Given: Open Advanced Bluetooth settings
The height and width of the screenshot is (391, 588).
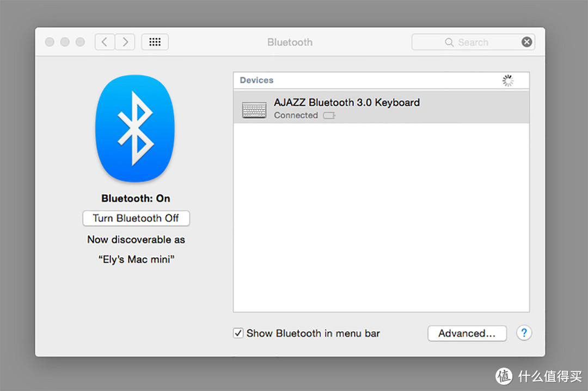Looking at the screenshot, I should tap(467, 333).
